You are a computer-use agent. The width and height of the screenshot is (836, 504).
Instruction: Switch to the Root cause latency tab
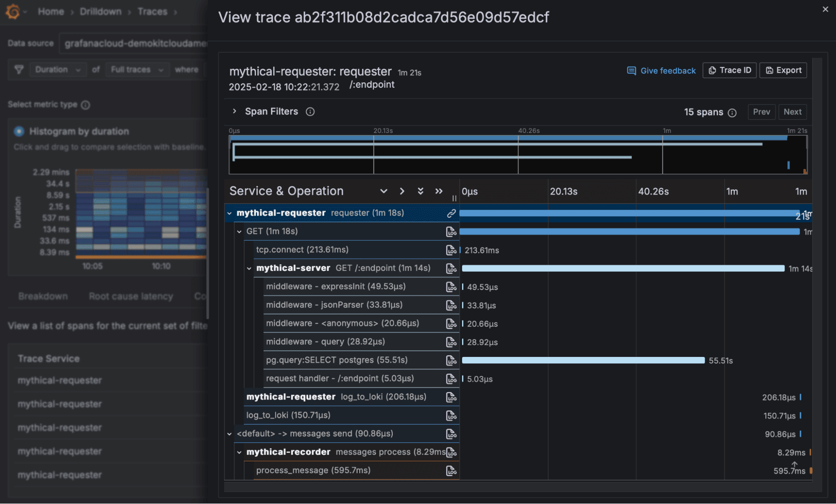click(131, 296)
